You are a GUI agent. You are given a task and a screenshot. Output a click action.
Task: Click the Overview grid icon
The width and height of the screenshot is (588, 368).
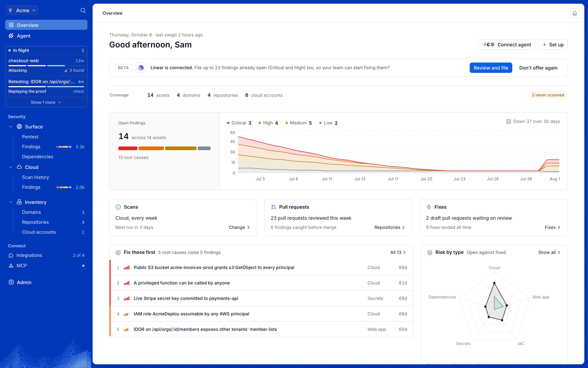(11, 25)
